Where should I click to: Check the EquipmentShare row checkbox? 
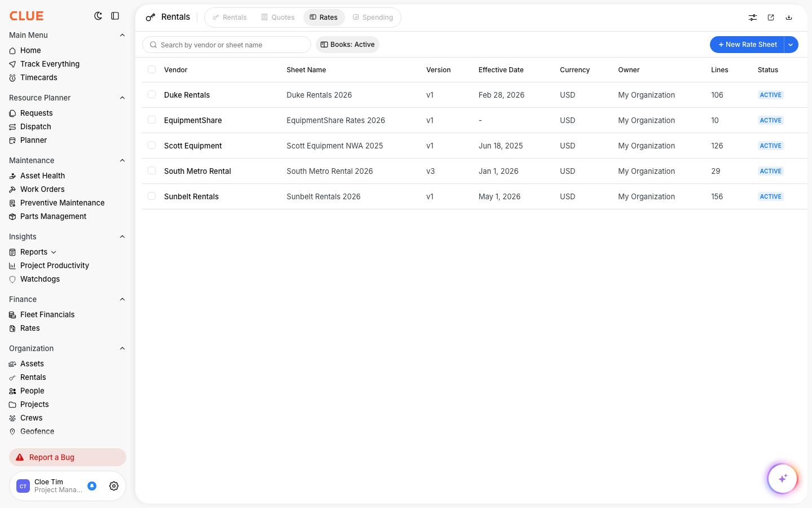pos(152,120)
